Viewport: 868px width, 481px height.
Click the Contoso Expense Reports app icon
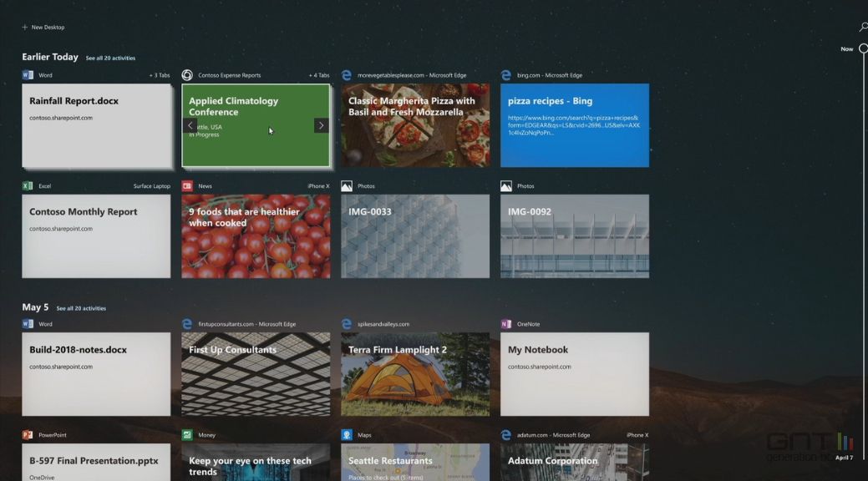(x=187, y=75)
